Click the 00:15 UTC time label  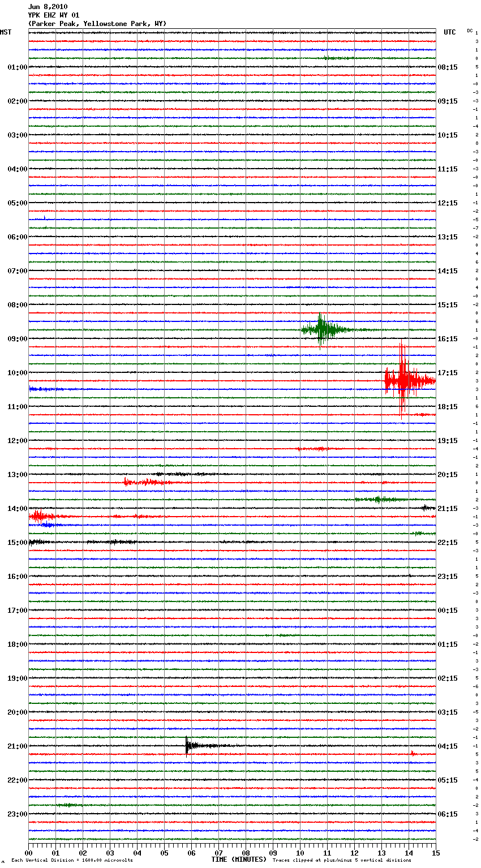coord(448,611)
